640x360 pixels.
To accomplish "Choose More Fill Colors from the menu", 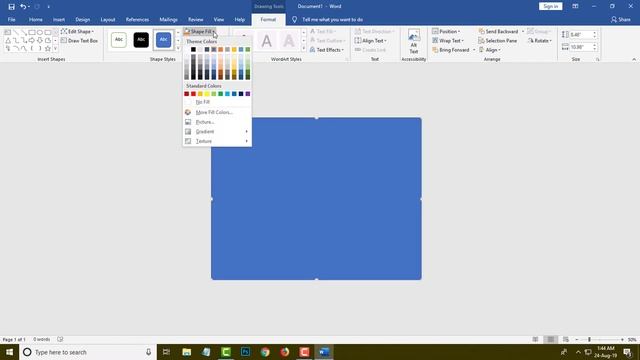I will tap(217, 112).
